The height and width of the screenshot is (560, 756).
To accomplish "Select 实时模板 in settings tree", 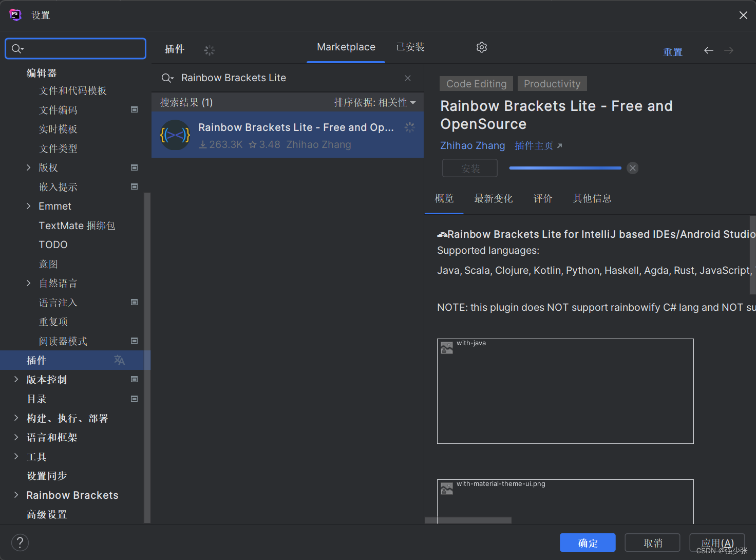I will pyautogui.click(x=58, y=129).
